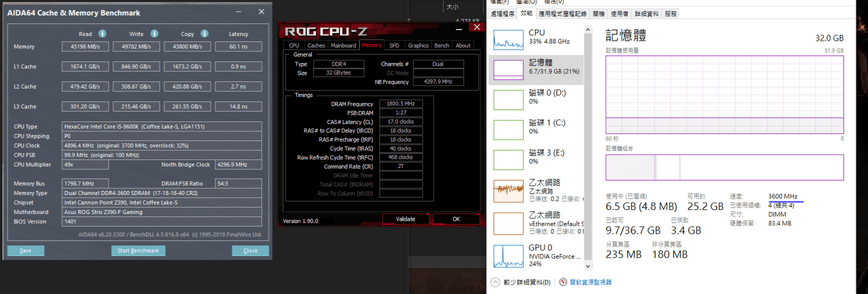Click the L3 Cache Read value 301.20 GB/s

87,106
